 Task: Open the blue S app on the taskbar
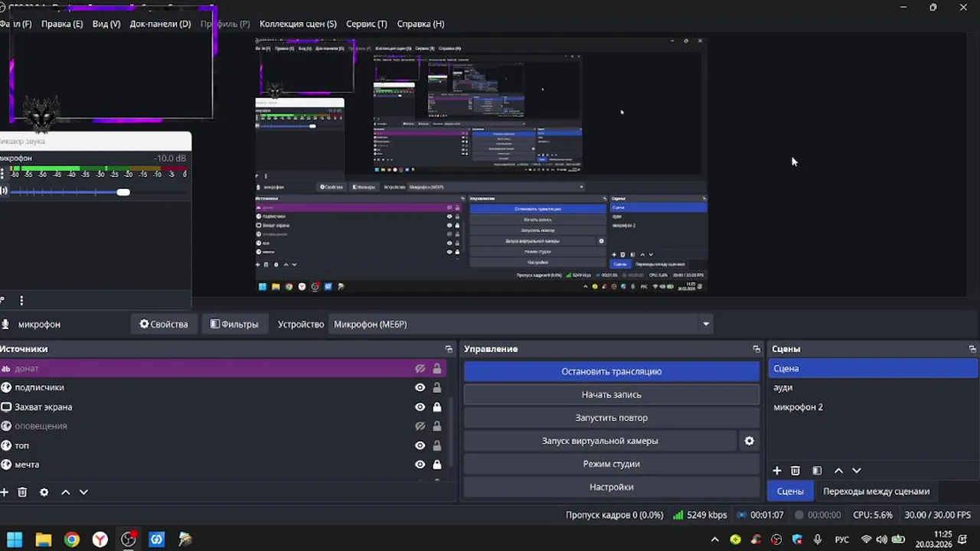pyautogui.click(x=157, y=540)
